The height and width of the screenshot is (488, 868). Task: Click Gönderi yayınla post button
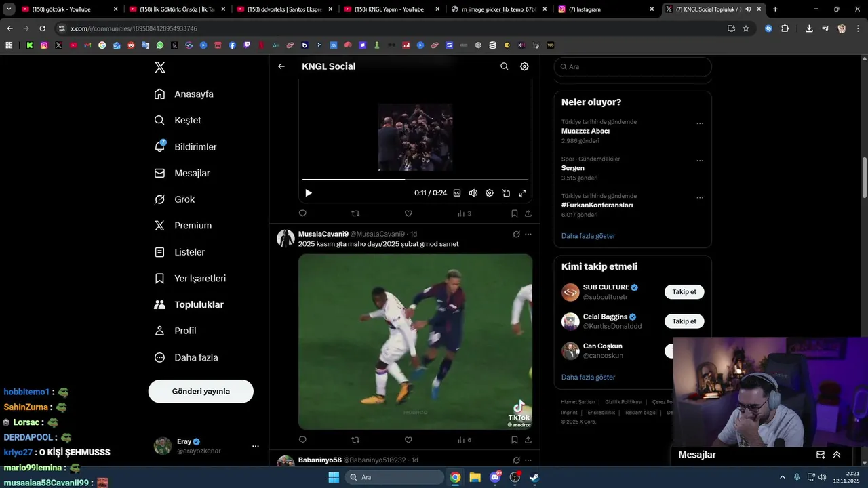pyautogui.click(x=201, y=391)
